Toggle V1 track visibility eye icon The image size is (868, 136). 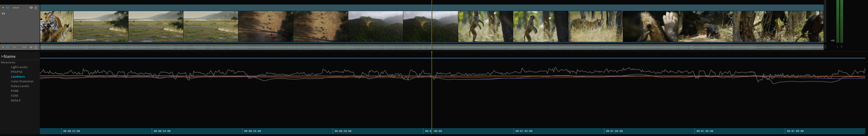31,8
